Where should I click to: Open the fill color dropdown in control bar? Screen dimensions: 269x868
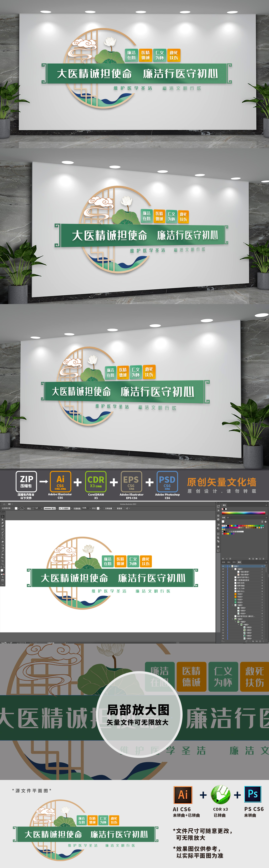click(x=18, y=509)
